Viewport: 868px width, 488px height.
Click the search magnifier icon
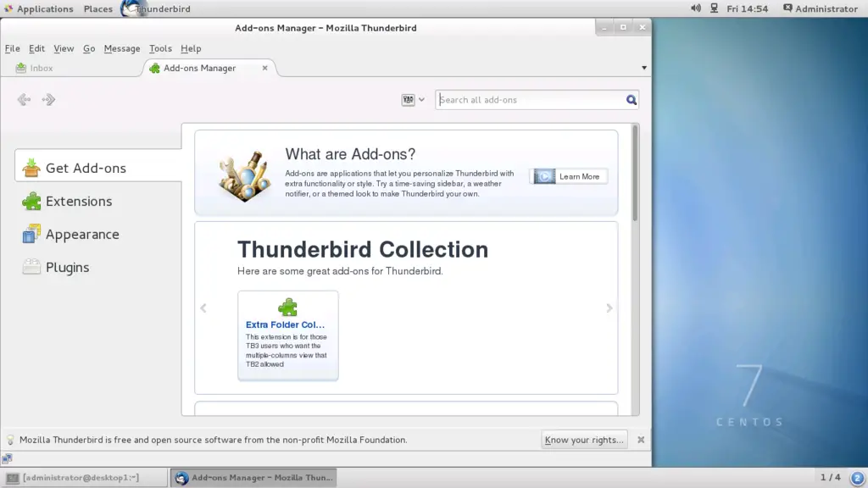click(631, 100)
